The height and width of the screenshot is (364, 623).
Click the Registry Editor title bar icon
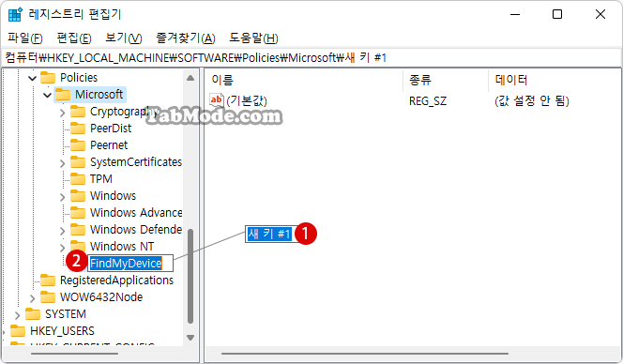pyautogui.click(x=15, y=14)
